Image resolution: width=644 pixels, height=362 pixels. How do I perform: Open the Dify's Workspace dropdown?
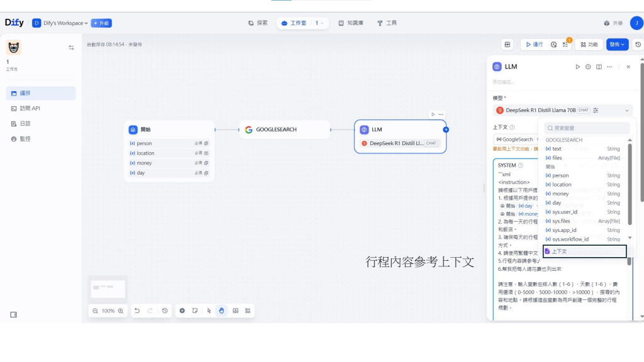60,23
